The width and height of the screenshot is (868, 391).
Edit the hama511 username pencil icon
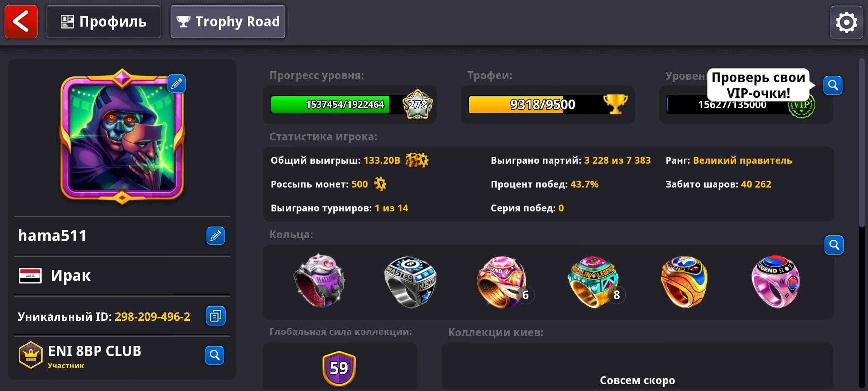pos(216,236)
